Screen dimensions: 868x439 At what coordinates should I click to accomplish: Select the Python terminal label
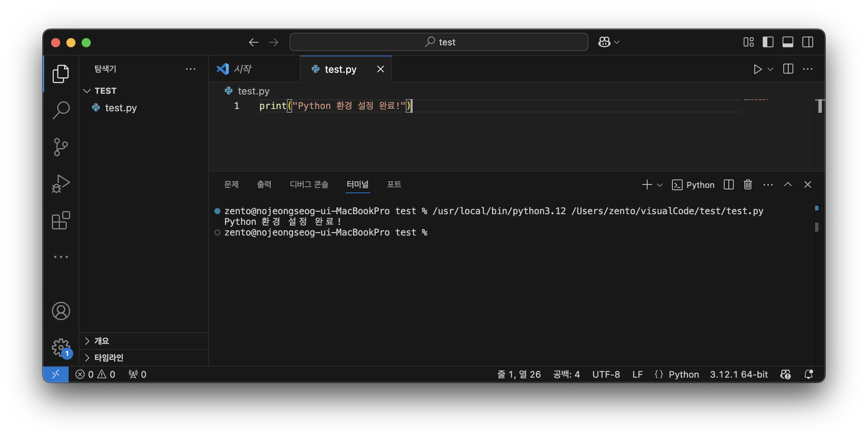[693, 185]
